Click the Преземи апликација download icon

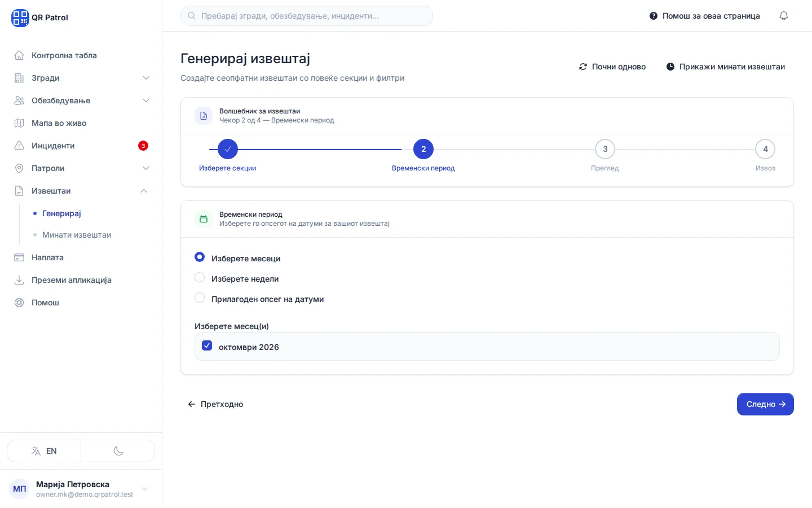click(x=19, y=280)
